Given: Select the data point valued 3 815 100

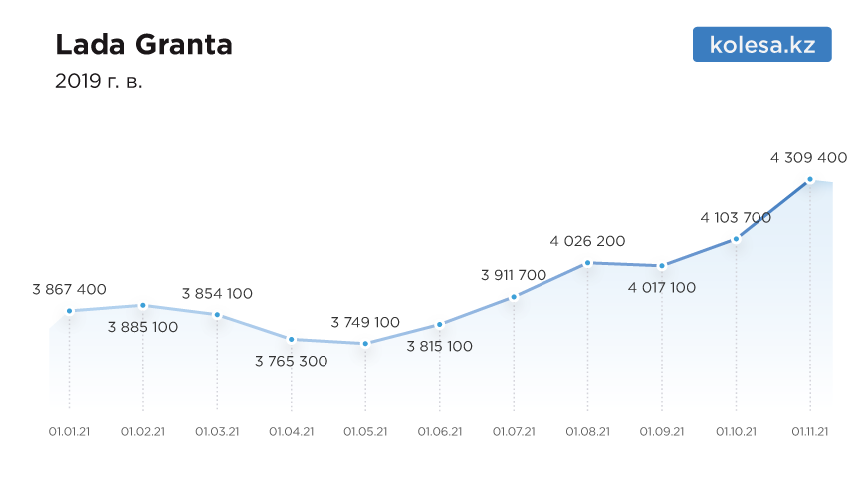Looking at the screenshot, I should 440,325.
